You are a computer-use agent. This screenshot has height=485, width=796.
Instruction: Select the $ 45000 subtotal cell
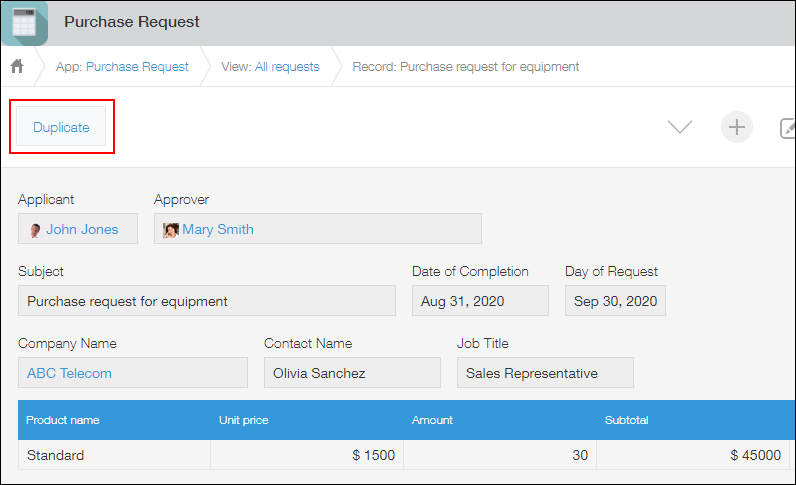[755, 455]
